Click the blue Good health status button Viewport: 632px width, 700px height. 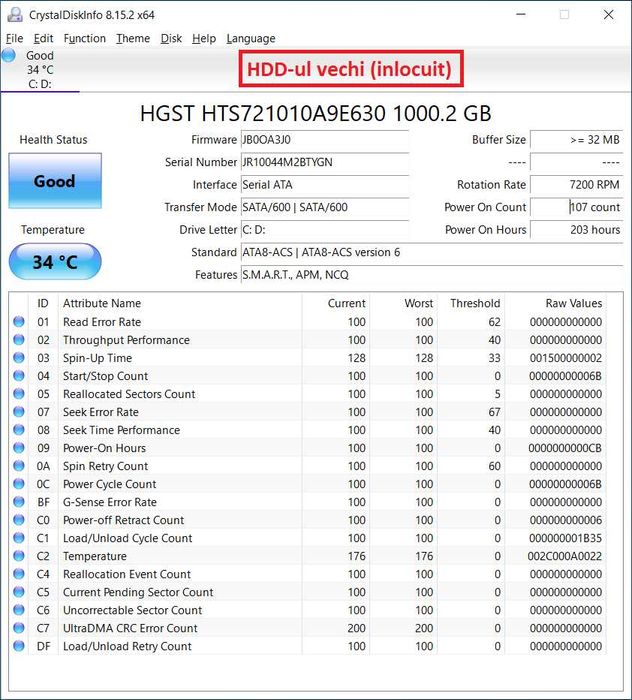click(x=55, y=181)
